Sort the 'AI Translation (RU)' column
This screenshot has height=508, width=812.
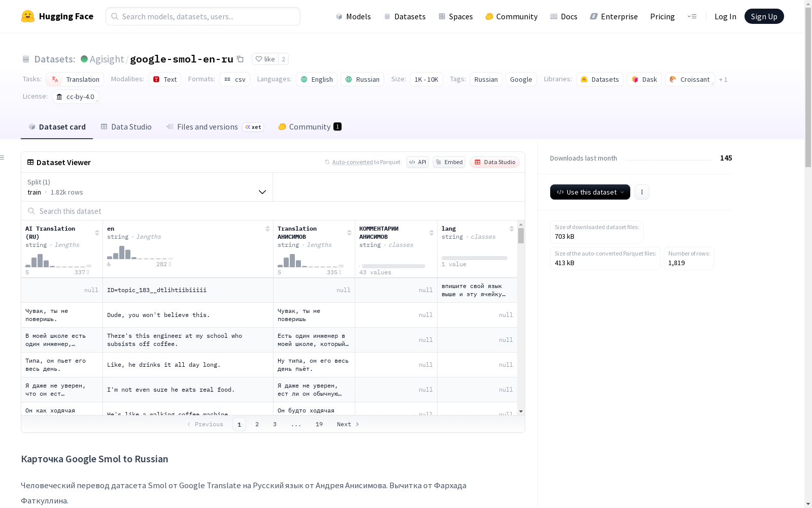pyautogui.click(x=97, y=233)
